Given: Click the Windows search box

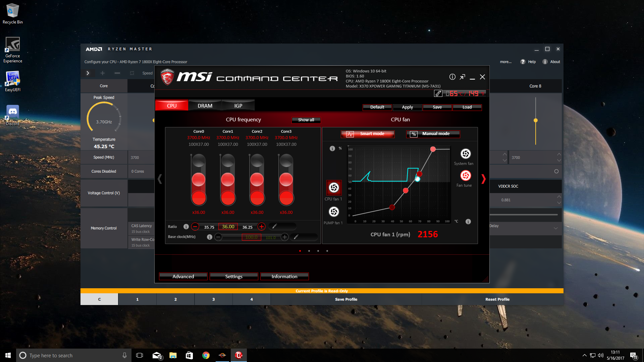Looking at the screenshot, I should click(x=73, y=355).
